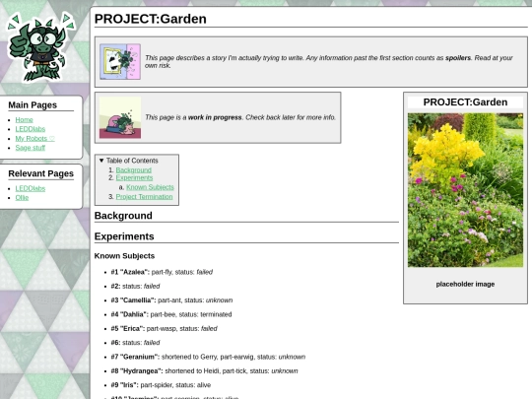This screenshot has width=532, height=399.
Task: Click the #1 "Azalea" subject entry
Action: [x=162, y=272]
